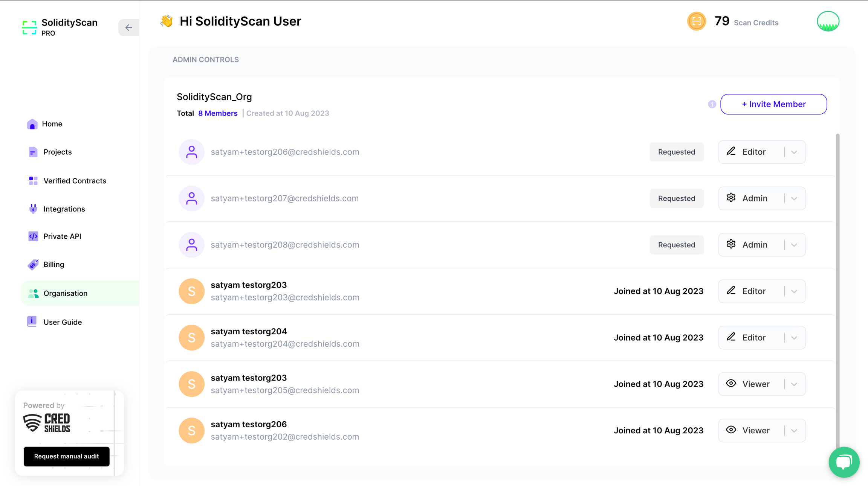Click the 8 Members link
Viewport: 868px width, 486px height.
[x=218, y=113]
